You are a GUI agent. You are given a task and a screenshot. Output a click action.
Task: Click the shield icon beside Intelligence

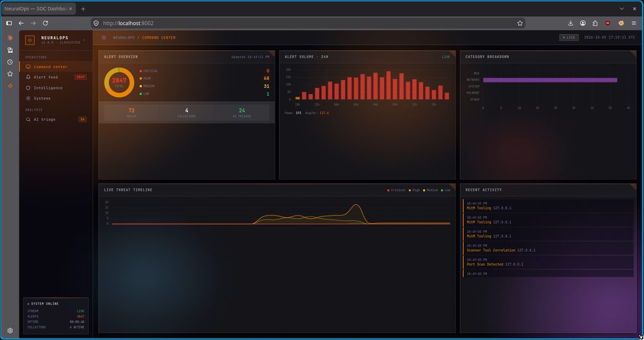click(28, 88)
